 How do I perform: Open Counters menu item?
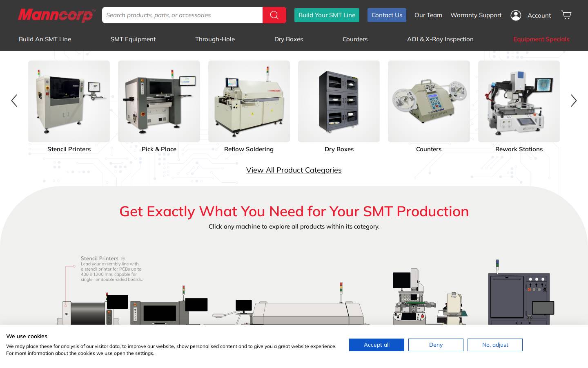coord(355,39)
